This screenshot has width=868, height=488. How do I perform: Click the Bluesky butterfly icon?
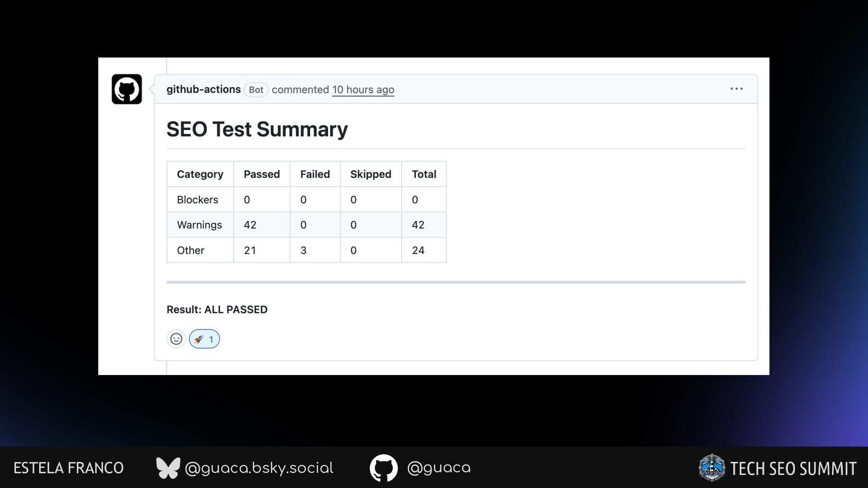[168, 468]
